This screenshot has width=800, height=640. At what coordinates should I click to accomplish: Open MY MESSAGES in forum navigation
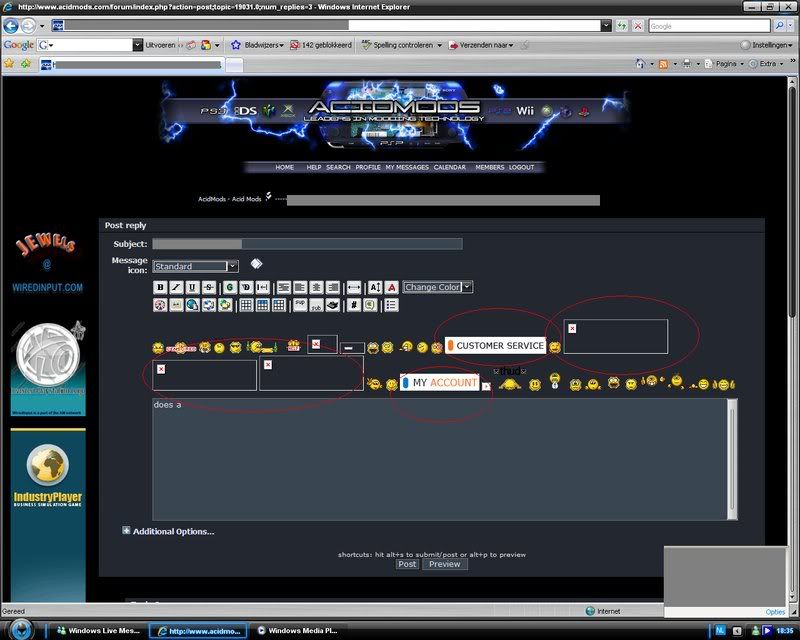coord(407,167)
